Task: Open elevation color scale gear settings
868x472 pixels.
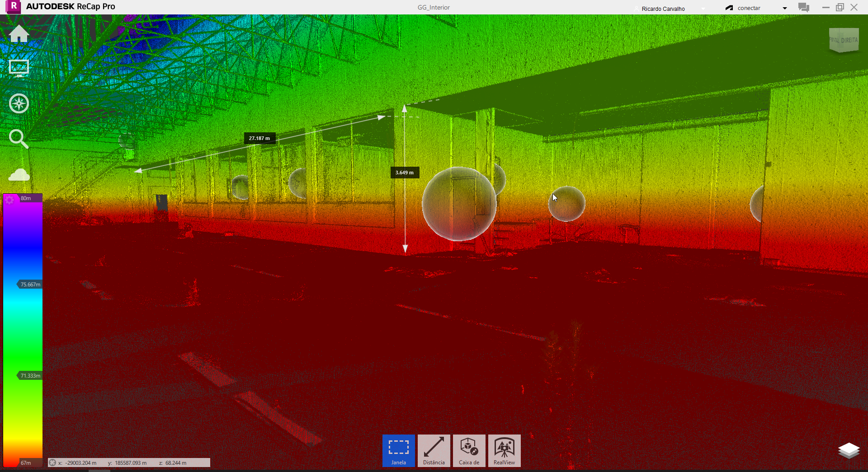Action: [x=10, y=200]
